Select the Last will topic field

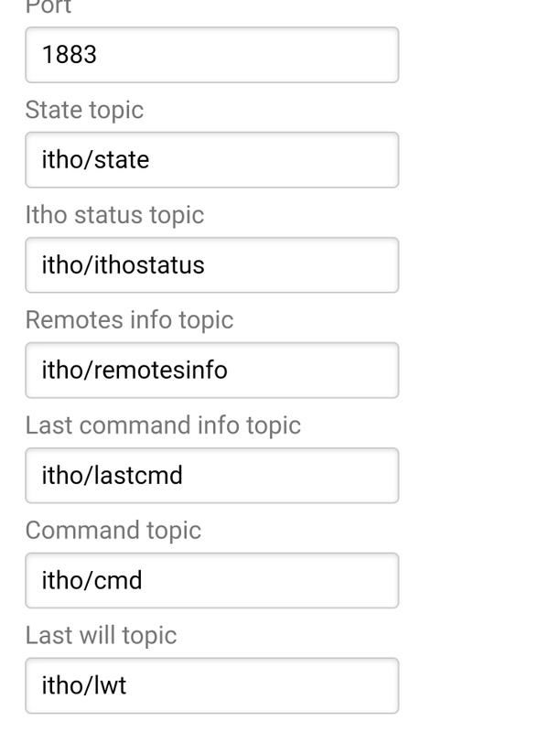211,685
